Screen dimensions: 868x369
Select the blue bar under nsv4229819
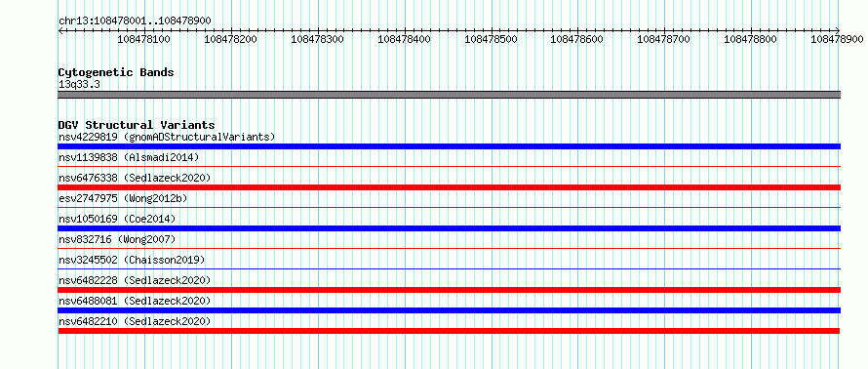(449, 146)
